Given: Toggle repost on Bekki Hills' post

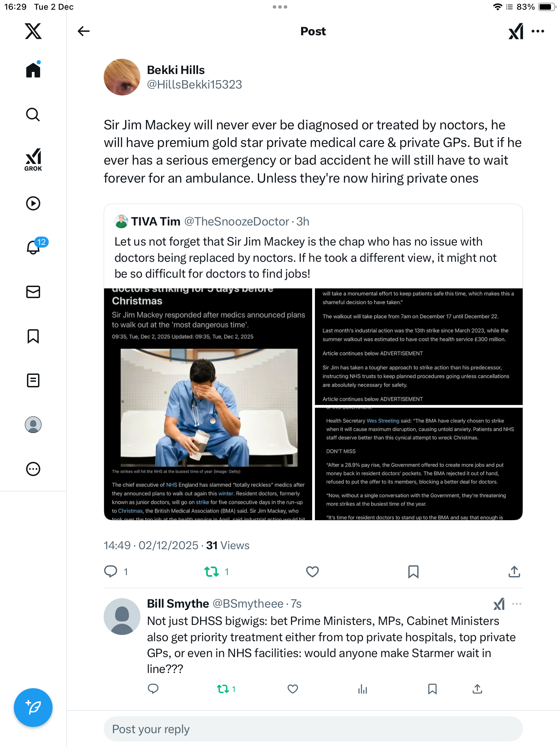Looking at the screenshot, I should point(212,572).
